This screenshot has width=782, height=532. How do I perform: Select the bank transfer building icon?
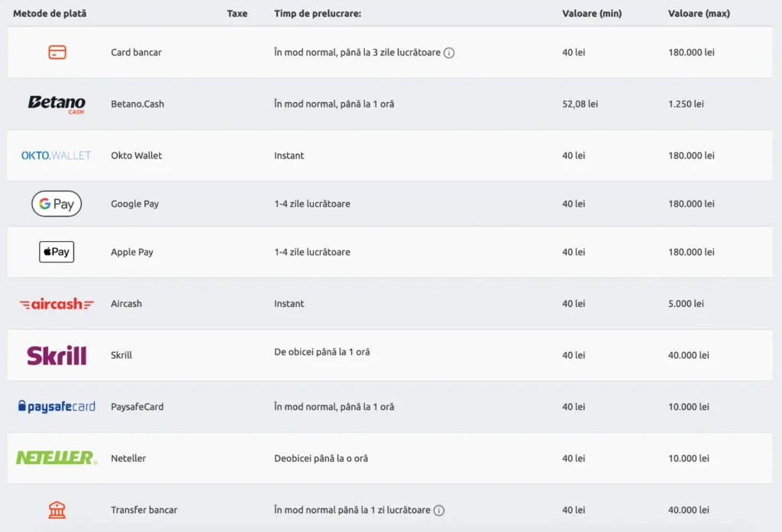57,510
